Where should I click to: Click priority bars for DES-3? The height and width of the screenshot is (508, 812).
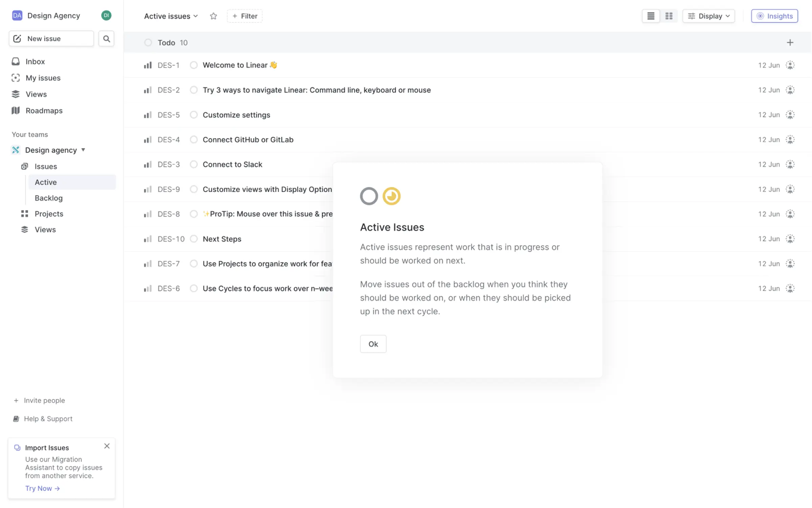(x=148, y=164)
